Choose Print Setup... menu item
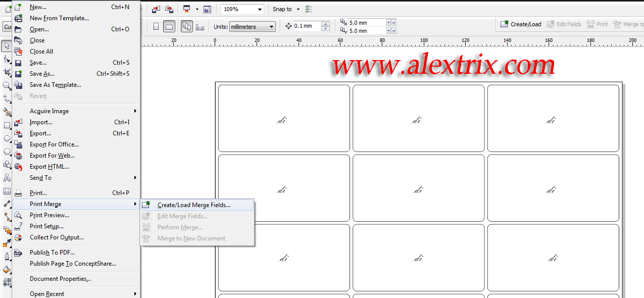 coord(76,226)
